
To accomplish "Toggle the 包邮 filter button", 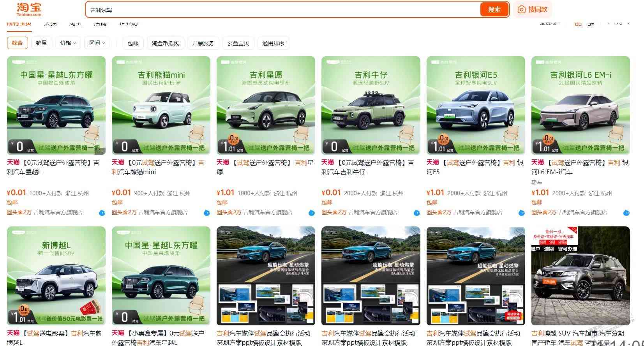I will (133, 43).
